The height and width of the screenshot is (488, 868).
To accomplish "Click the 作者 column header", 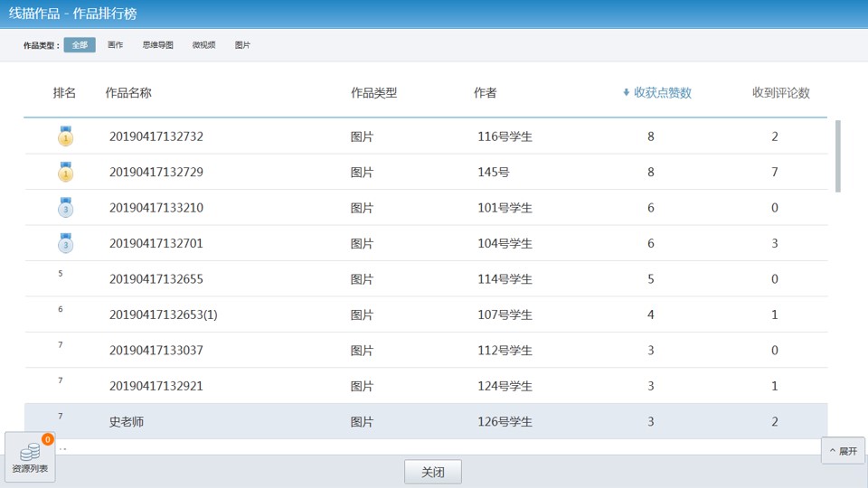I will [x=485, y=92].
